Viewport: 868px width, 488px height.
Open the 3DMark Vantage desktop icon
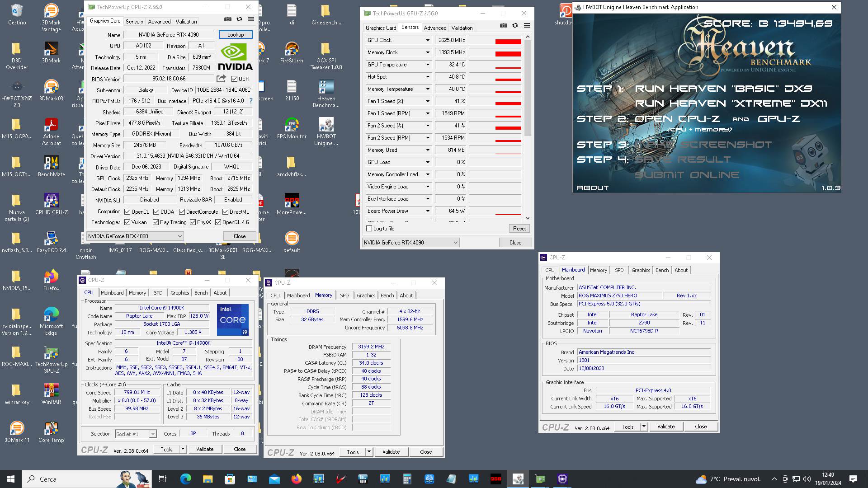pos(51,18)
